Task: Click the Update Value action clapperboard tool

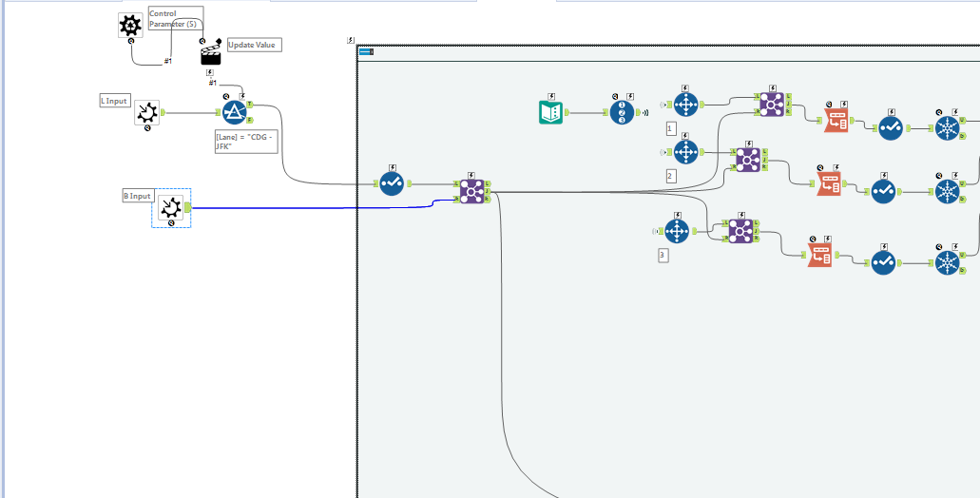Action: pos(211,55)
